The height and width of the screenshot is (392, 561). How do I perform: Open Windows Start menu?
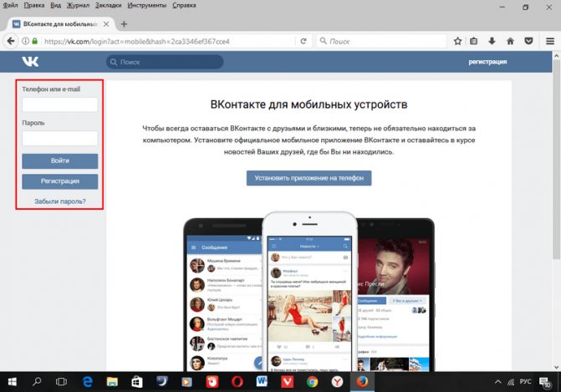pos(12,382)
